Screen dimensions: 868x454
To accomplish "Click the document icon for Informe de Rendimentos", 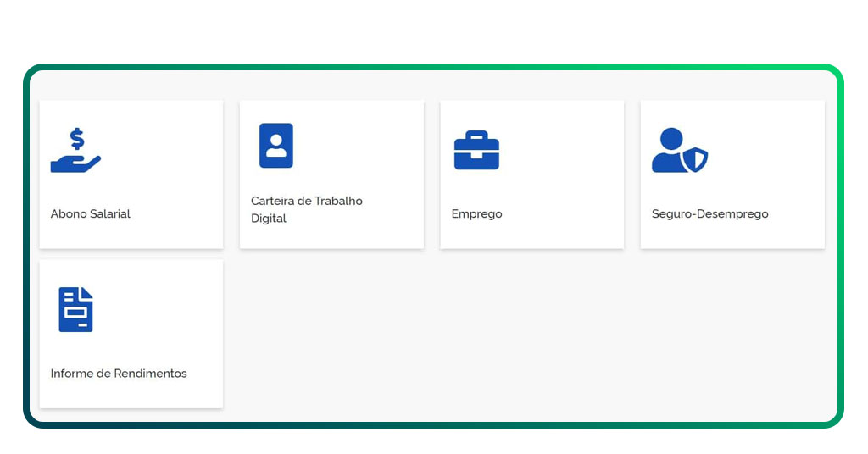I will click(75, 309).
